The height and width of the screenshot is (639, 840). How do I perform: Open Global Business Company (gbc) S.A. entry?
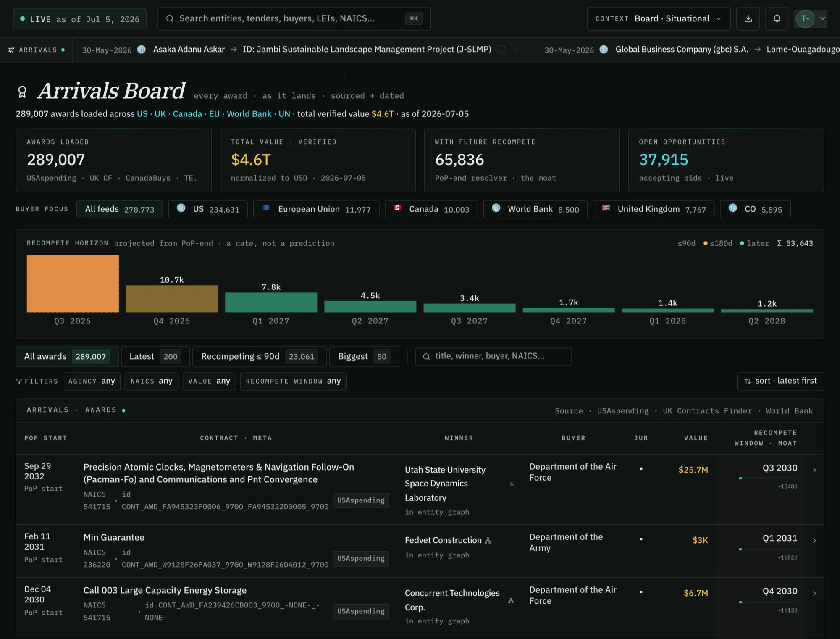click(x=682, y=50)
